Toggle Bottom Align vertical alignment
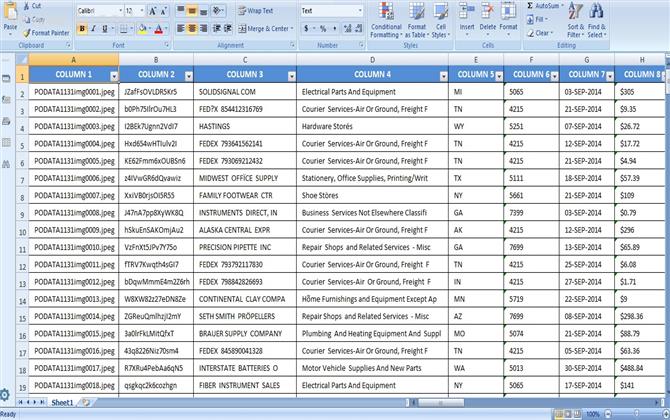This screenshot has height=420, width=670. (203, 11)
